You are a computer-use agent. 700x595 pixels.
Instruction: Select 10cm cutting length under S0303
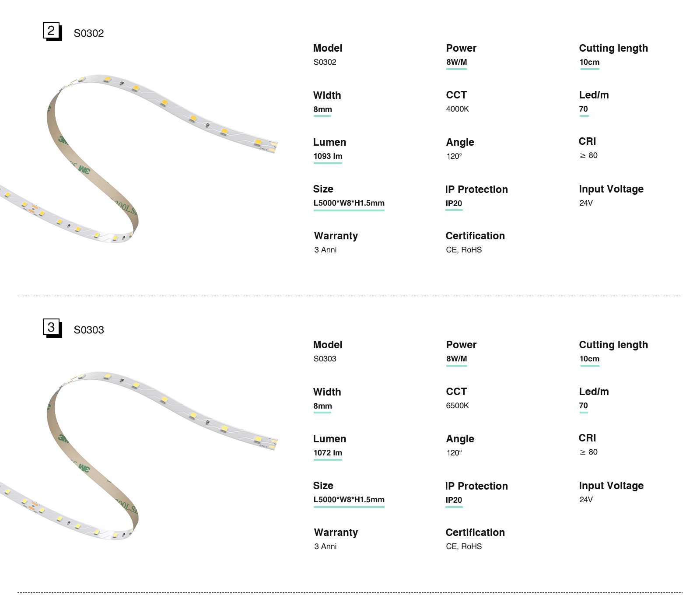click(589, 359)
